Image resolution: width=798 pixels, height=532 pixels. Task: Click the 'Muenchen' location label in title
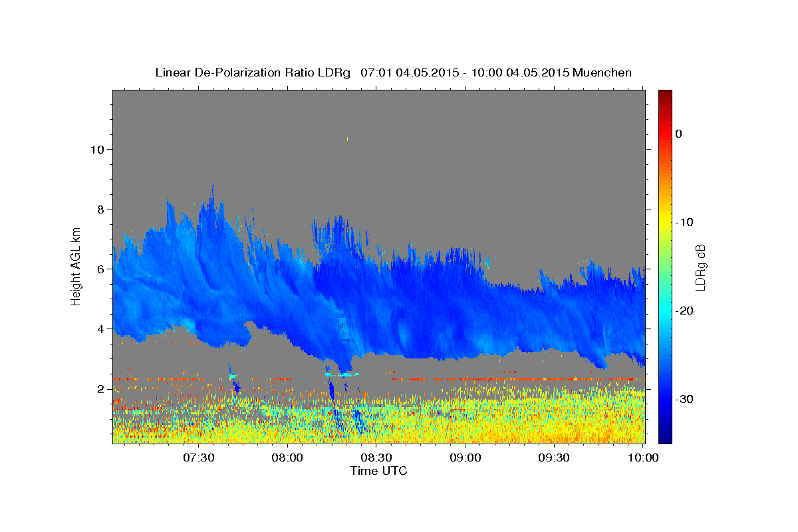tap(603, 72)
